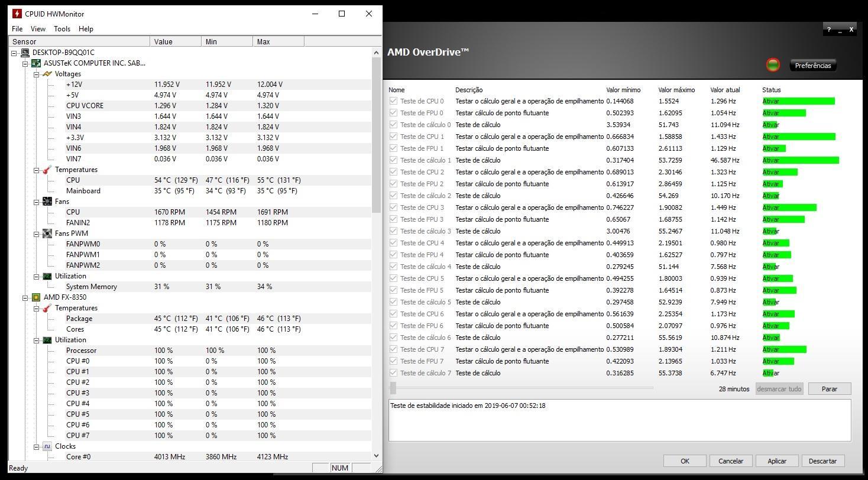868x480 pixels.
Task: Click the AMD FX-8350 chip icon
Action: [36, 297]
